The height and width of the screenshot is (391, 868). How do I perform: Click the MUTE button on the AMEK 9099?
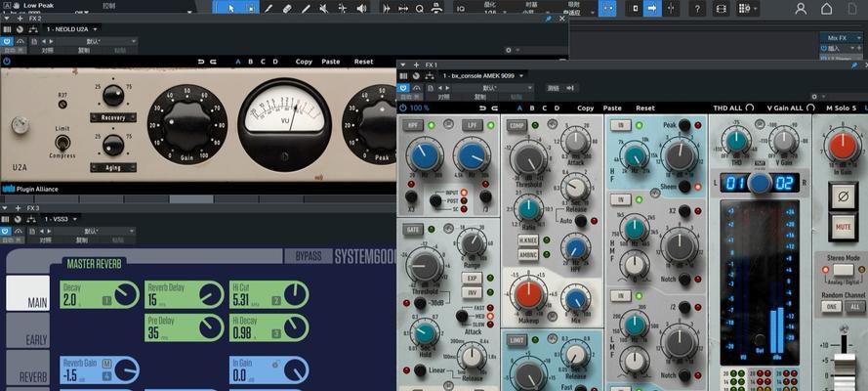click(843, 227)
